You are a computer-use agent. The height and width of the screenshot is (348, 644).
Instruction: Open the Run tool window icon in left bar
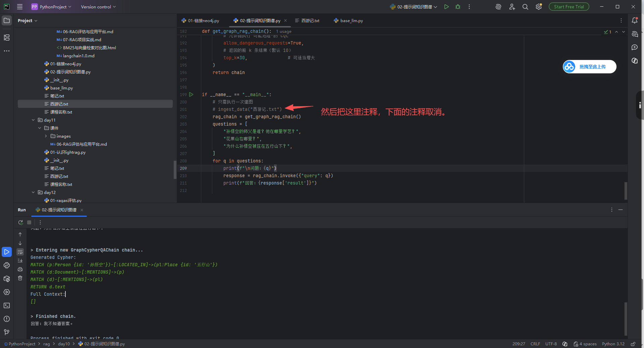[x=7, y=252]
